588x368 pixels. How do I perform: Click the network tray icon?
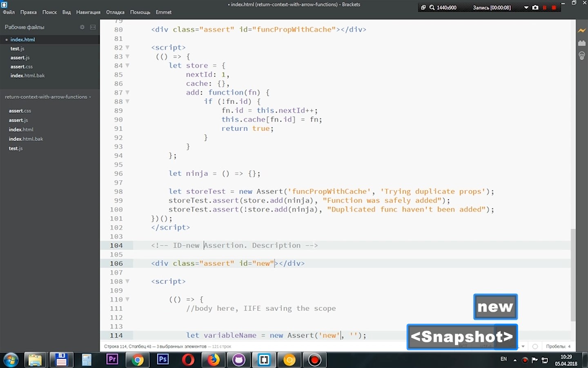[x=545, y=360]
